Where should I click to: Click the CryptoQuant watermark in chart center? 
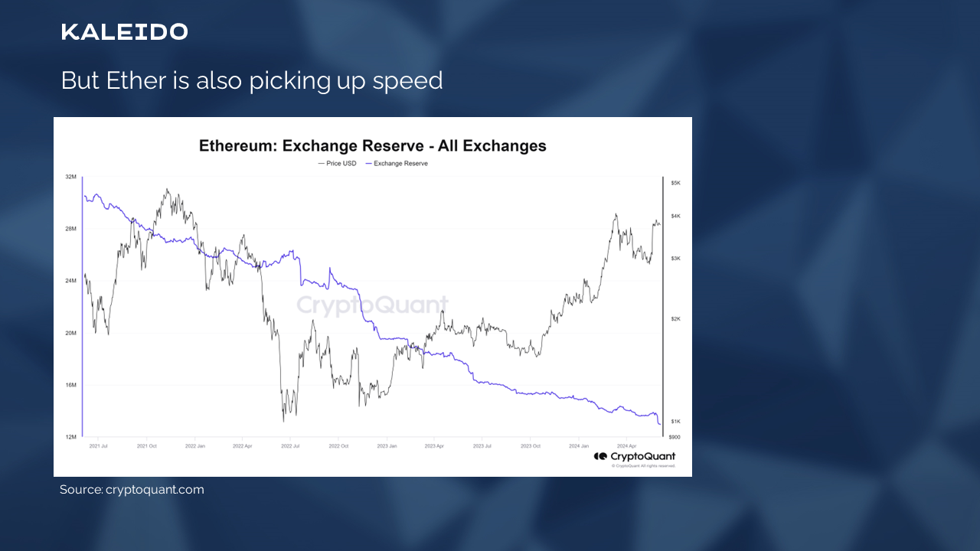373,305
